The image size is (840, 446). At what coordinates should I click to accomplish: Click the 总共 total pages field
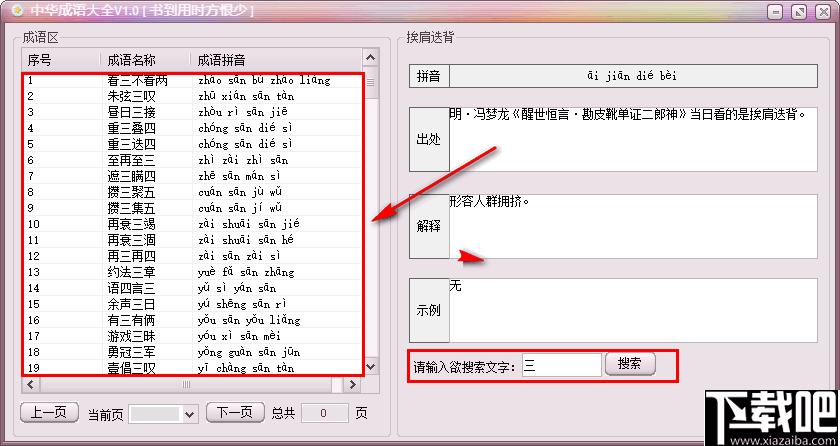324,413
